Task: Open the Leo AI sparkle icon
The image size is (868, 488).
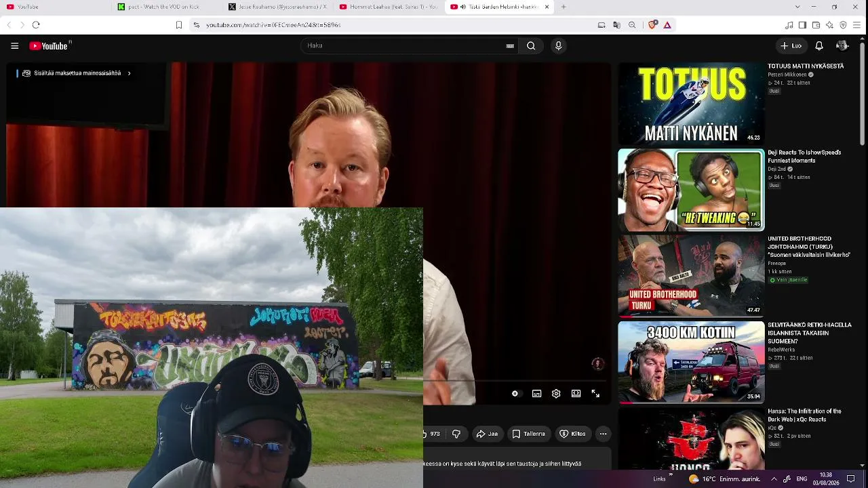Action: point(829,25)
